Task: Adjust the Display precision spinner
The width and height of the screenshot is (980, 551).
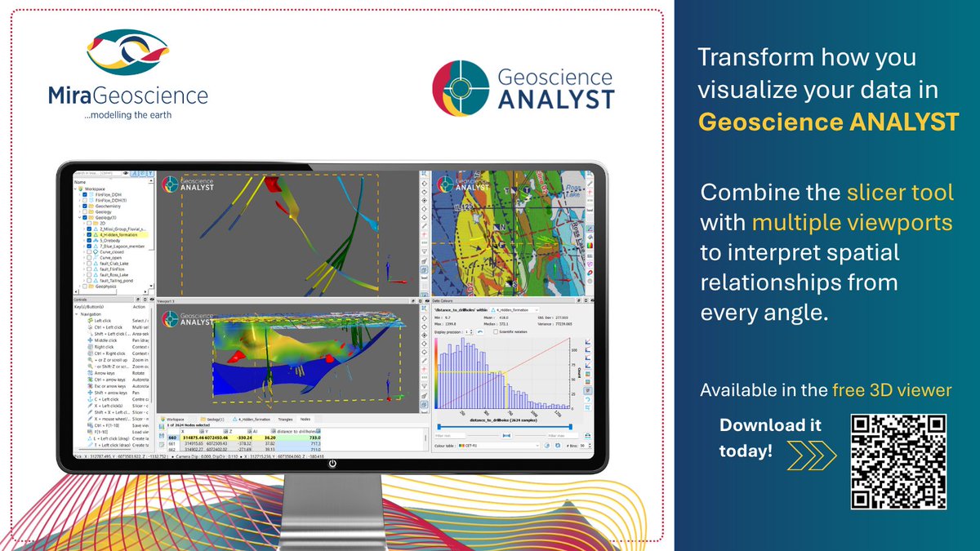Action: click(469, 331)
